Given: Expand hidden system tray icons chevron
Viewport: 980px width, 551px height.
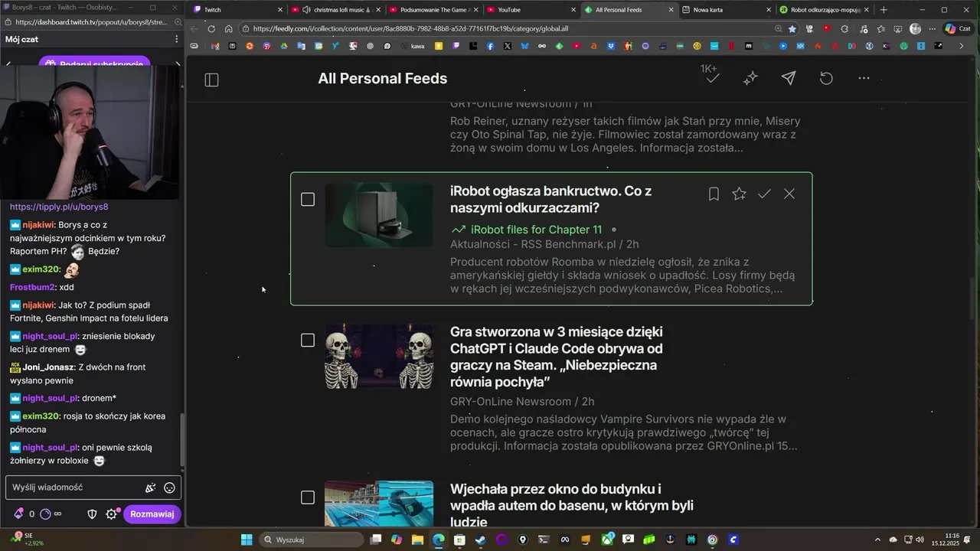Looking at the screenshot, I should tap(879, 540).
